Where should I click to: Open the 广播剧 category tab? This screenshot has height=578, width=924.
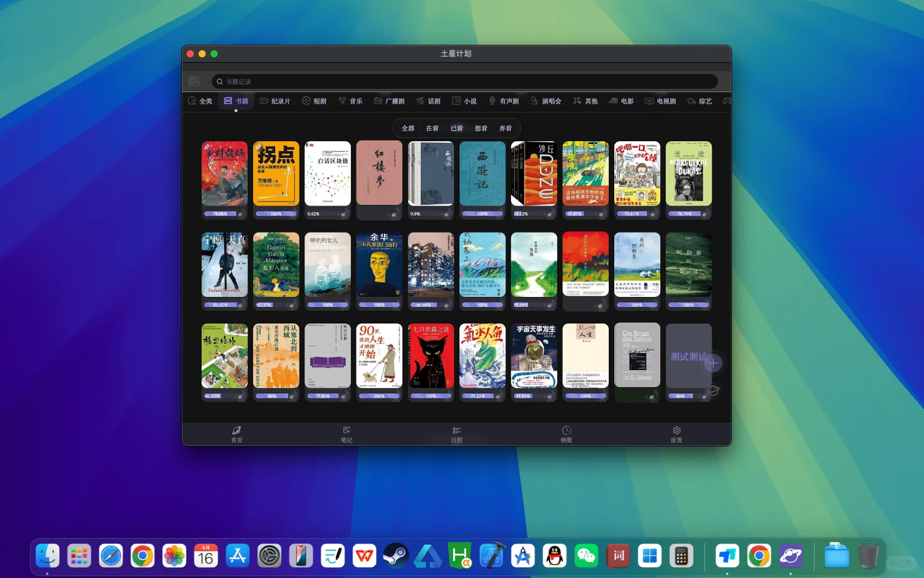pyautogui.click(x=389, y=101)
